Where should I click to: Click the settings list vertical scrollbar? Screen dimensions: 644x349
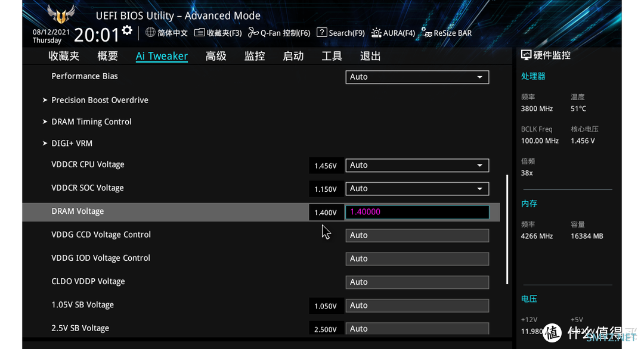(507, 229)
